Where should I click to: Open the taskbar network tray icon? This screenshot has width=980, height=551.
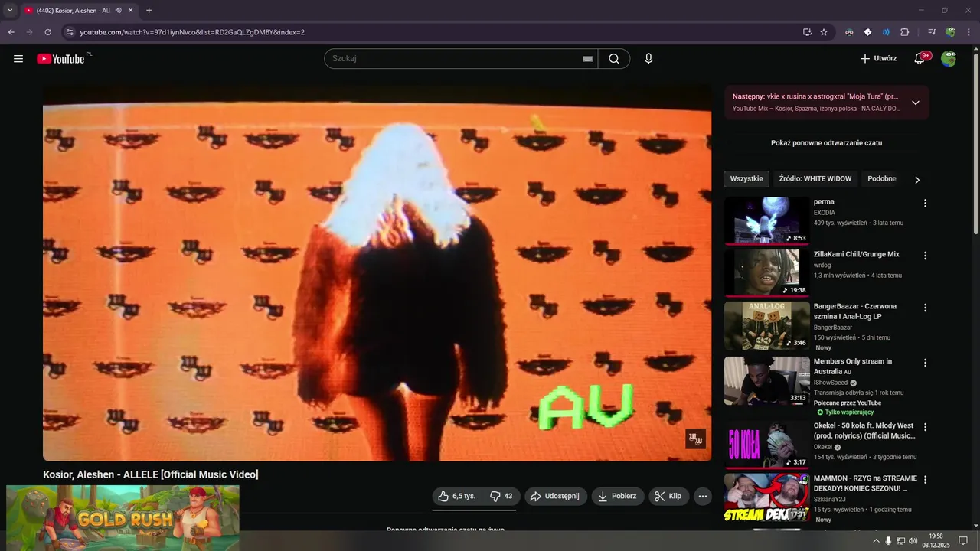point(901,540)
